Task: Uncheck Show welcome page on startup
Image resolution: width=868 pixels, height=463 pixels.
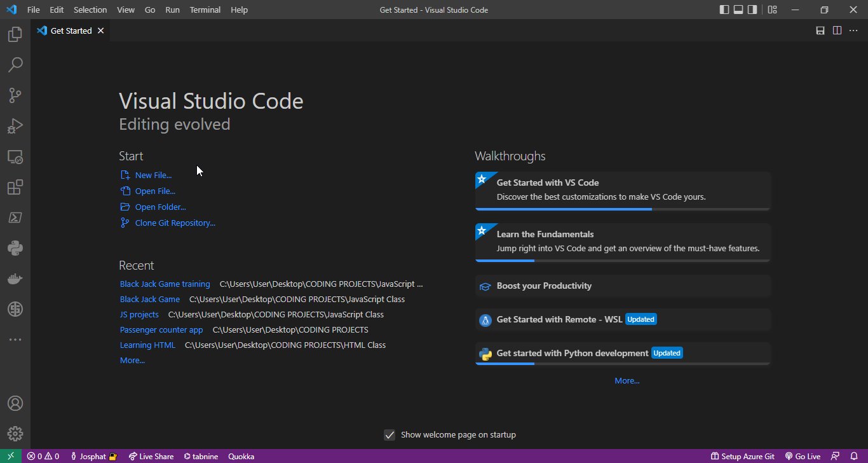Action: click(390, 435)
